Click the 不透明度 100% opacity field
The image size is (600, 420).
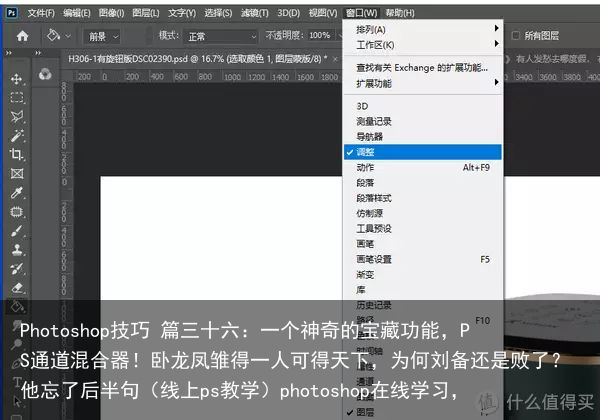(320, 36)
